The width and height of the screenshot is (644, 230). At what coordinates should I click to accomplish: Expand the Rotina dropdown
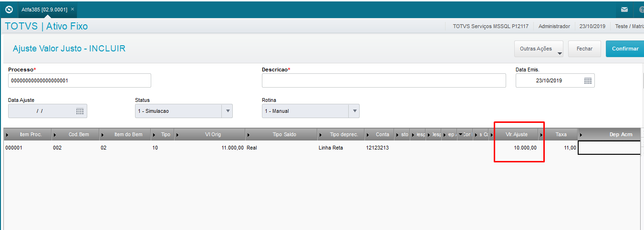(x=354, y=111)
